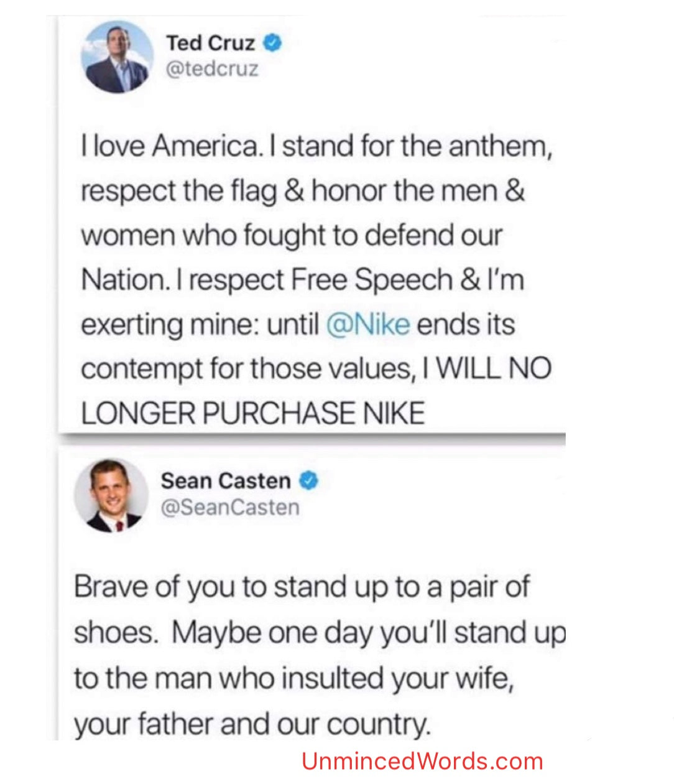The width and height of the screenshot is (674, 784).
Task: Open the Ted Cruz display name
Action: coord(210,43)
